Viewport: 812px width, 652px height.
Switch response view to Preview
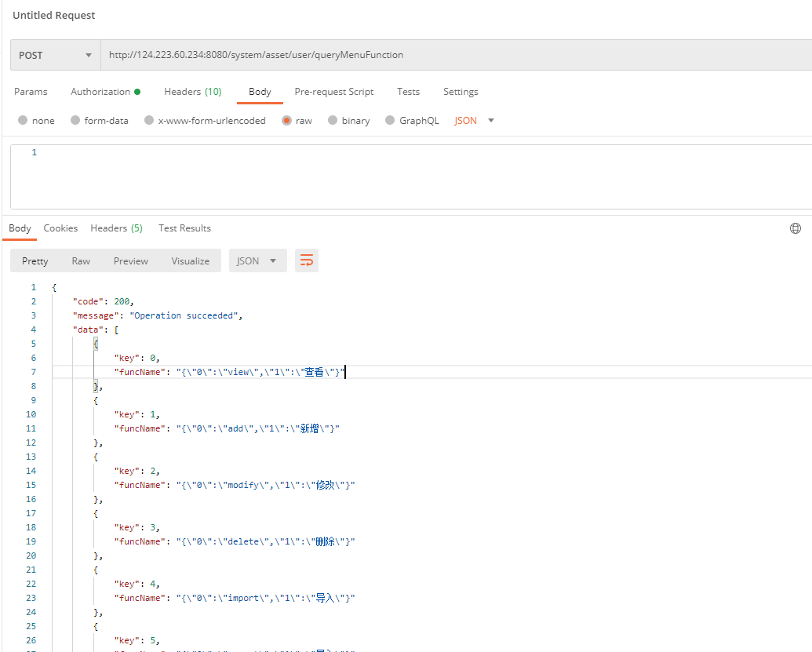tap(130, 261)
